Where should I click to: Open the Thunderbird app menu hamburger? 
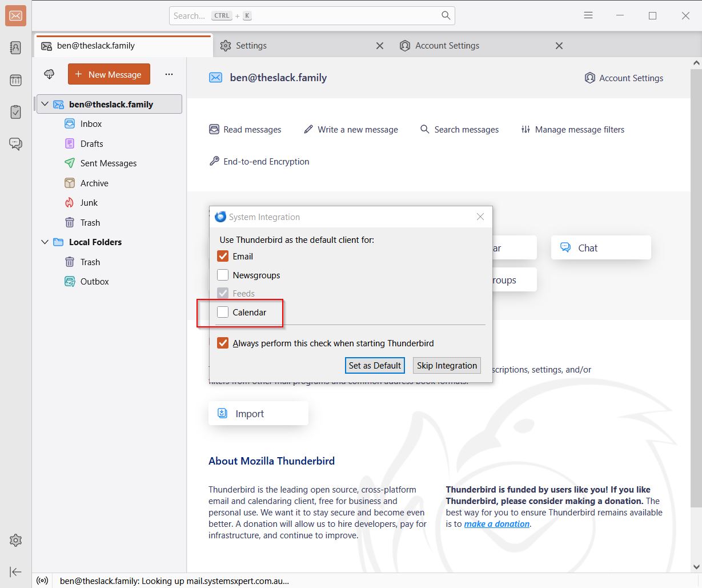coord(588,15)
